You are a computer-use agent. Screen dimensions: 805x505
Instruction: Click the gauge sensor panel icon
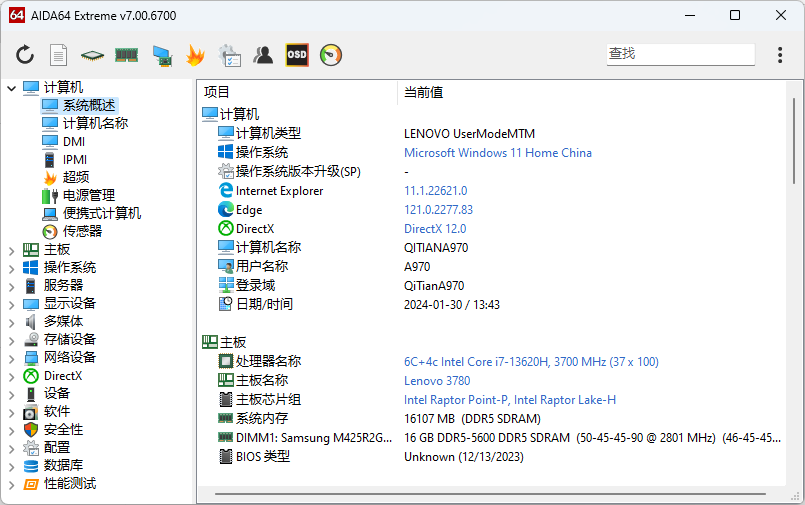(331, 55)
